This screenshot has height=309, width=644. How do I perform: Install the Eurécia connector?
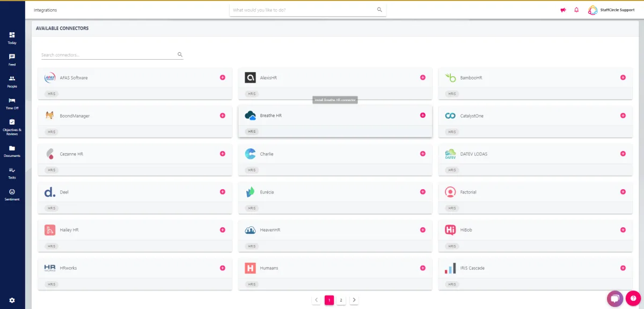tap(422, 192)
